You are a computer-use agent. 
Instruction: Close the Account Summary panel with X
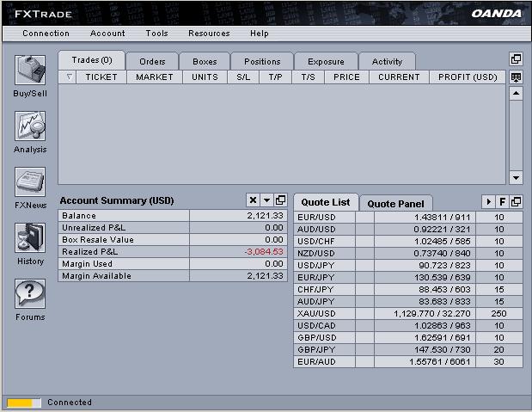click(253, 200)
